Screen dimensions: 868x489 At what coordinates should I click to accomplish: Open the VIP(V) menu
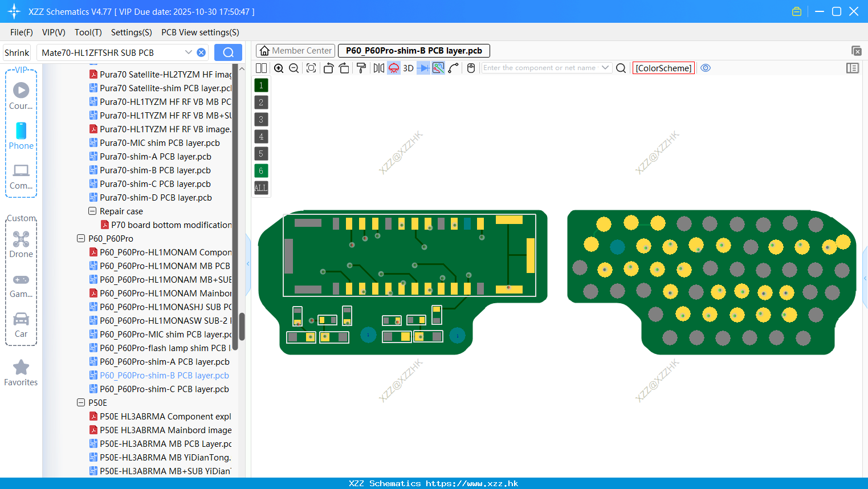(54, 32)
